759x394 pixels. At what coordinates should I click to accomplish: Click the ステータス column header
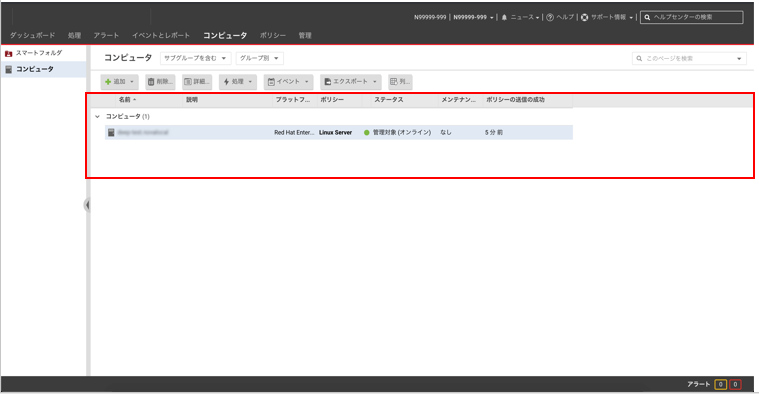point(388,100)
